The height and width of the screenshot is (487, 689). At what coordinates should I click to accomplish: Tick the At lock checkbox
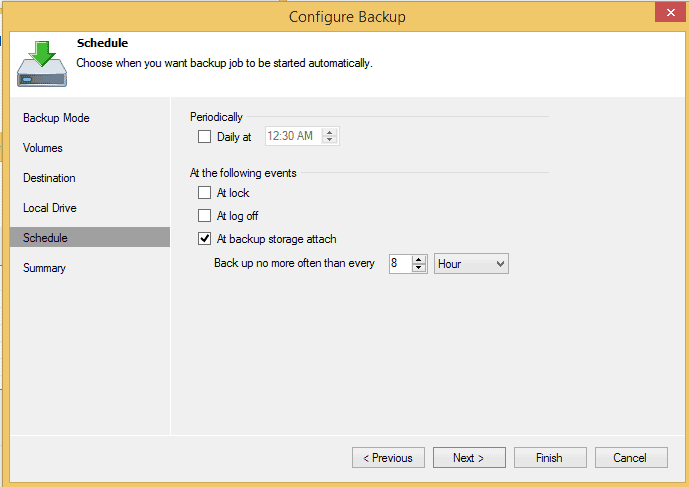click(x=204, y=193)
